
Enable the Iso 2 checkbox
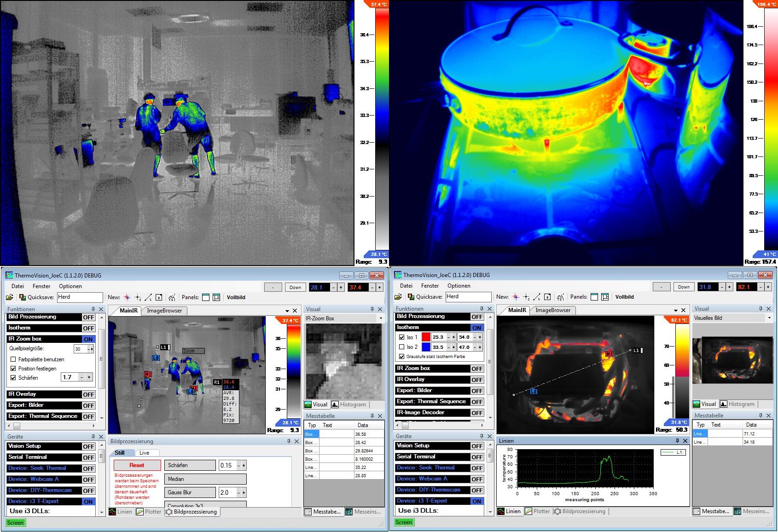[x=401, y=347]
